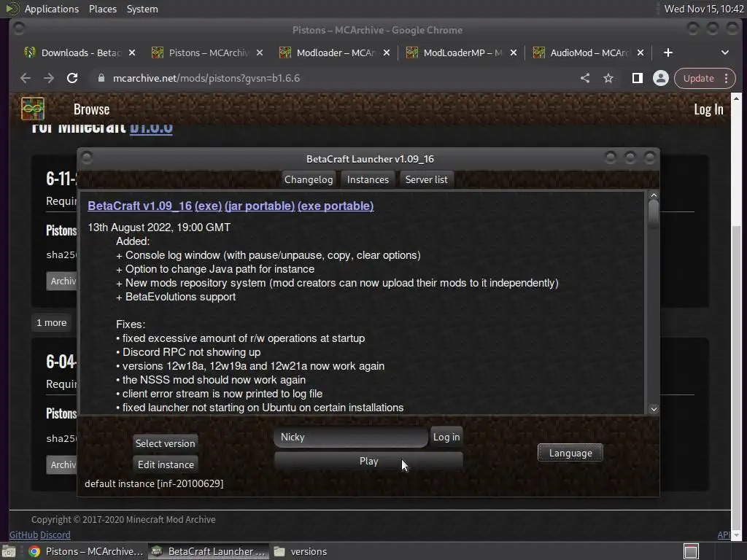Click the changelog scrollbar down arrow
Viewport: 747px width, 560px height.
[x=654, y=409]
